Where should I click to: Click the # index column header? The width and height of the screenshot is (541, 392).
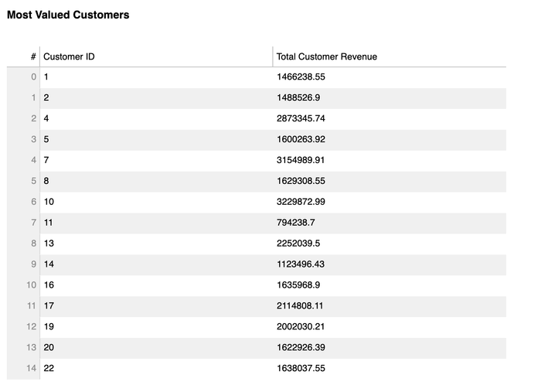click(x=33, y=56)
